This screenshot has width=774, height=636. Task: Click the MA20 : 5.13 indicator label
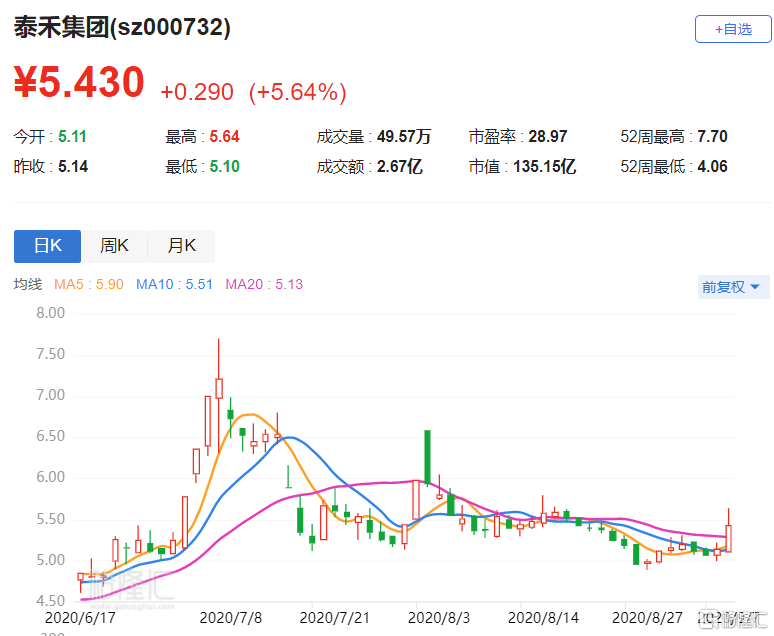click(264, 284)
